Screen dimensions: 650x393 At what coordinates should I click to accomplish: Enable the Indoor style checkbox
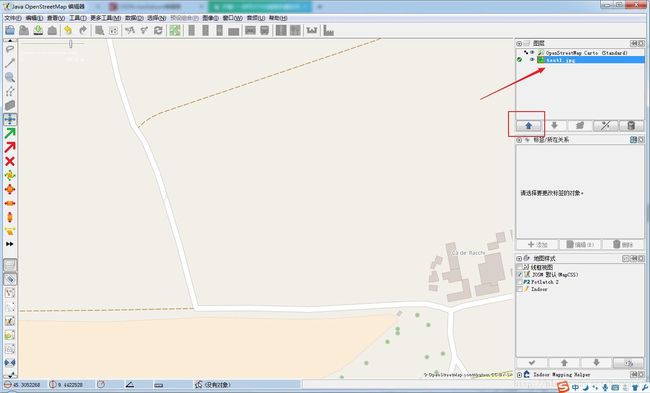(x=519, y=289)
